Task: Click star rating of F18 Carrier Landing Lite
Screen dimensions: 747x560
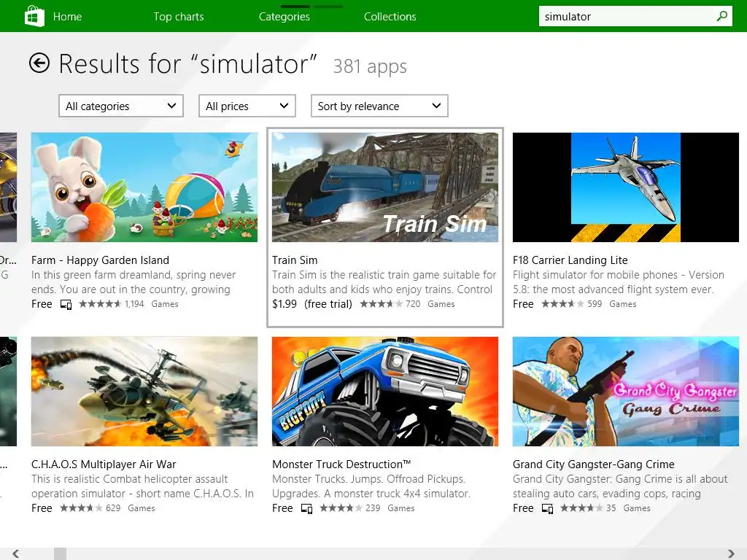Action: coord(562,304)
